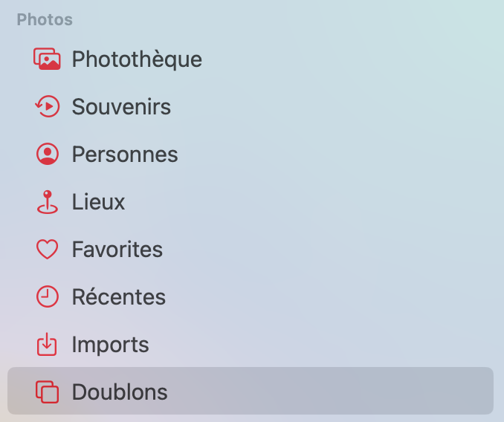Click the Doublons overlapping squares icon
504x422 pixels.
47,392
